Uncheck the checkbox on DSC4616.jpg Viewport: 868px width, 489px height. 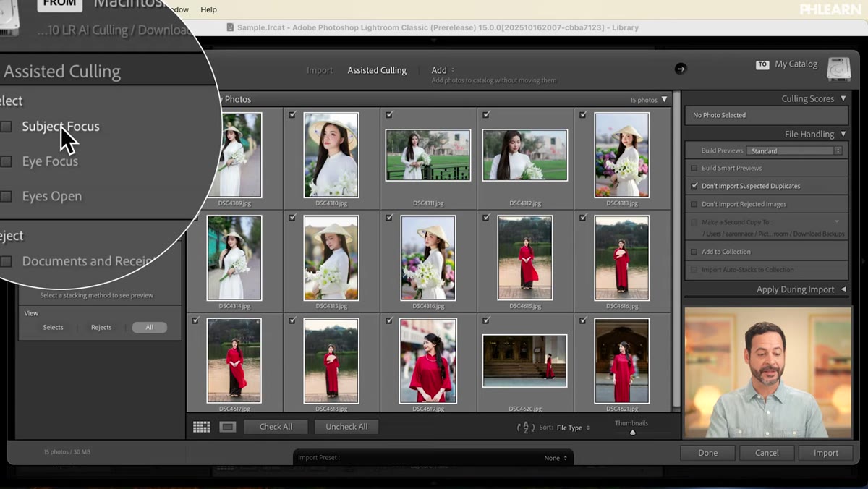tap(583, 217)
